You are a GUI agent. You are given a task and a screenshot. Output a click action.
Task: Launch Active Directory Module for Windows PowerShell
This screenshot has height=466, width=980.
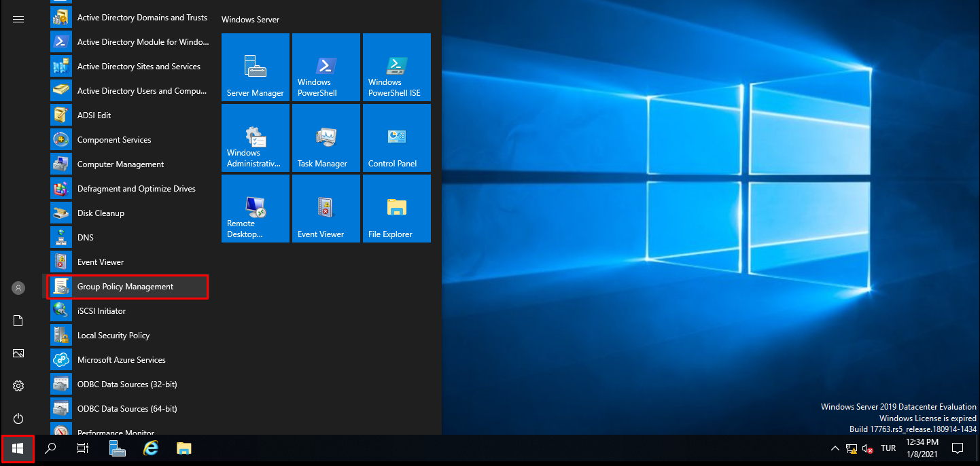[128, 42]
